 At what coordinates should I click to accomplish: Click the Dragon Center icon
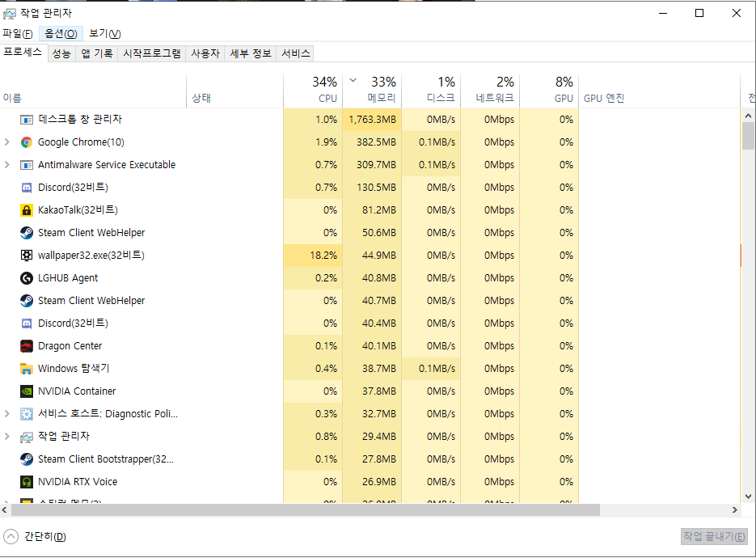(x=27, y=346)
